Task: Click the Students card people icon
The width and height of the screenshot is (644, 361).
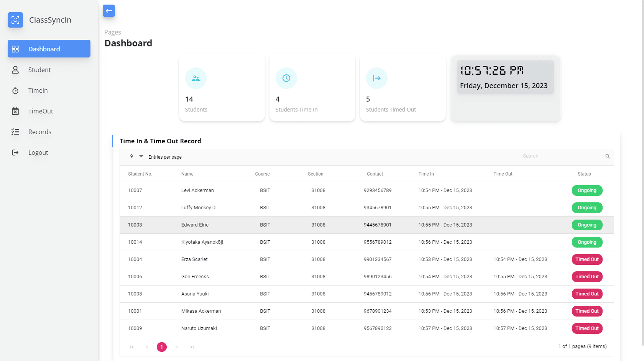Action: (x=196, y=78)
